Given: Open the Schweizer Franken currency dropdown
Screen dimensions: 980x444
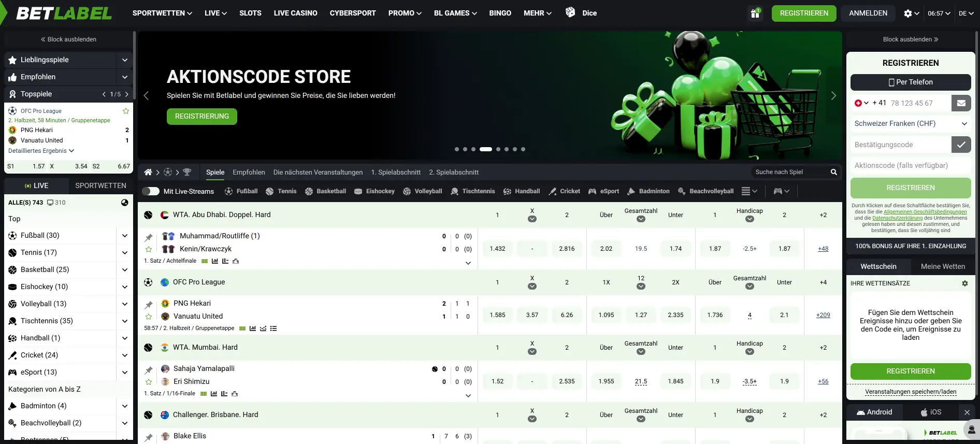Looking at the screenshot, I should coord(910,124).
